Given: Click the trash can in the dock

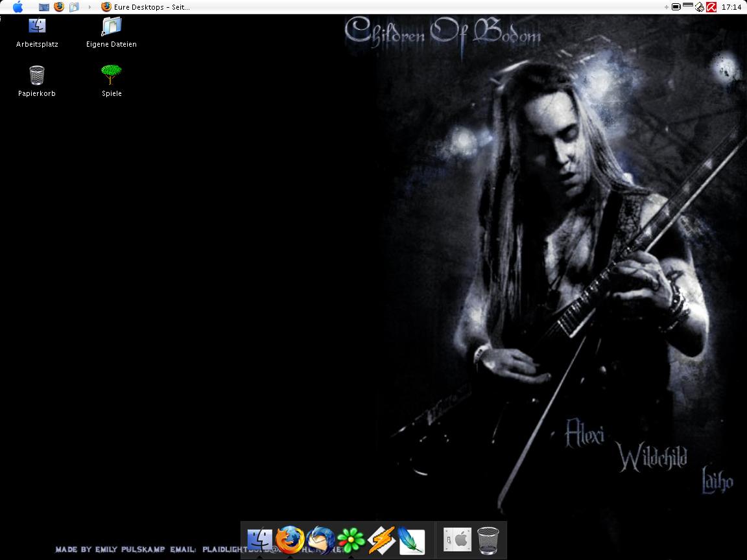Looking at the screenshot, I should click(488, 541).
